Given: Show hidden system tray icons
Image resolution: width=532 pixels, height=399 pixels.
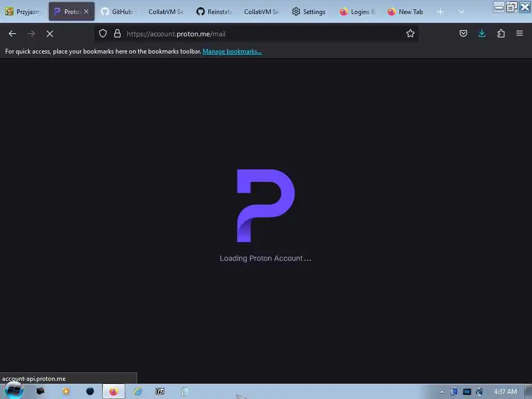Looking at the screenshot, I should (x=442, y=392).
